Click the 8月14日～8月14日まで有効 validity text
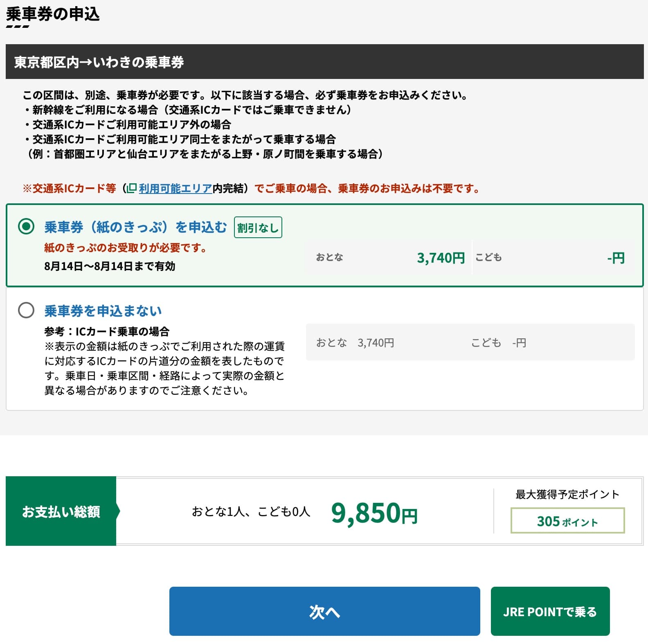648x644 pixels. [x=110, y=266]
